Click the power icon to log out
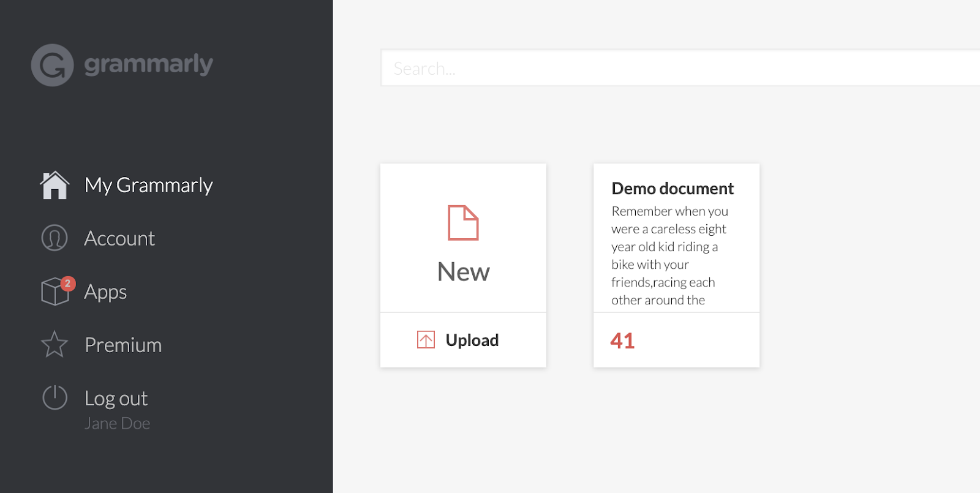Screen dimensions: 980x493 (x=55, y=397)
